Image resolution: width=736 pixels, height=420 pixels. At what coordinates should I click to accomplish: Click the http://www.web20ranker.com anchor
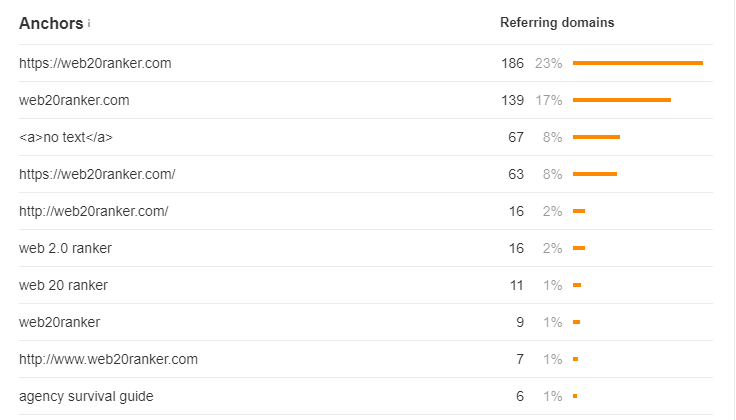point(108,359)
